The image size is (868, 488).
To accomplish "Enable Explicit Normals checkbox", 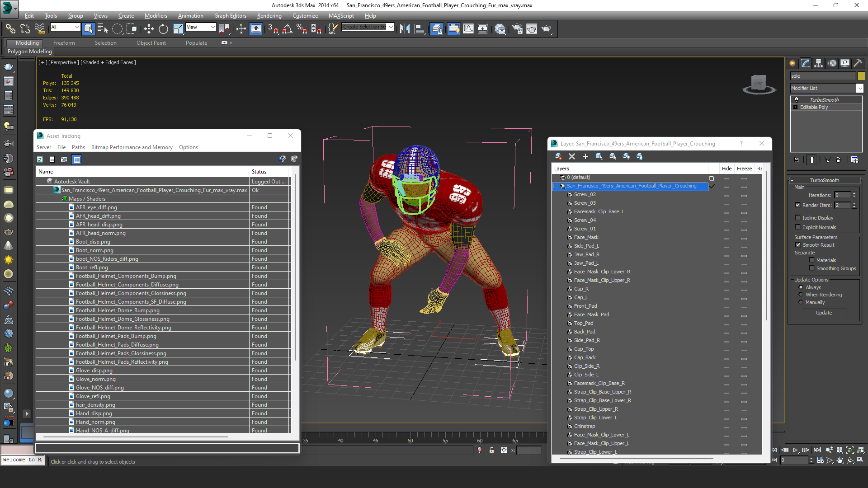I will point(798,227).
